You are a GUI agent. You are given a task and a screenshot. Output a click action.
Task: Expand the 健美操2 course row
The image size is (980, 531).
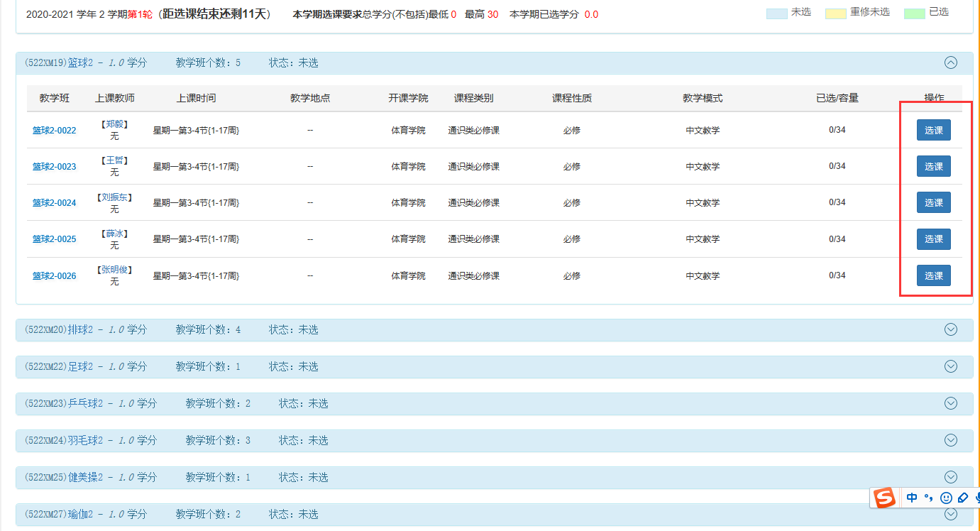(x=951, y=477)
